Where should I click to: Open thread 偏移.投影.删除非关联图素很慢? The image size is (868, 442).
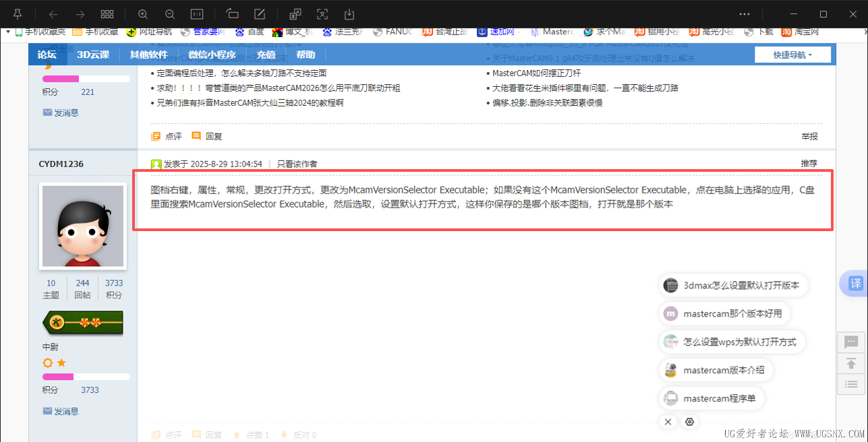point(547,103)
